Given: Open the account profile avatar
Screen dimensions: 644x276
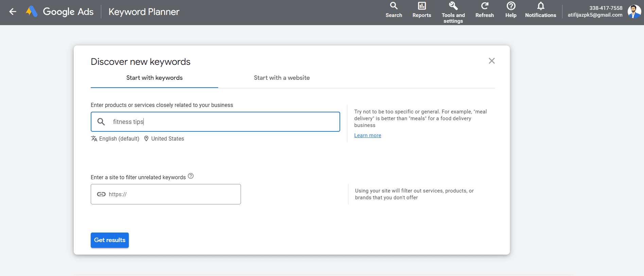Looking at the screenshot, I should pyautogui.click(x=634, y=12).
